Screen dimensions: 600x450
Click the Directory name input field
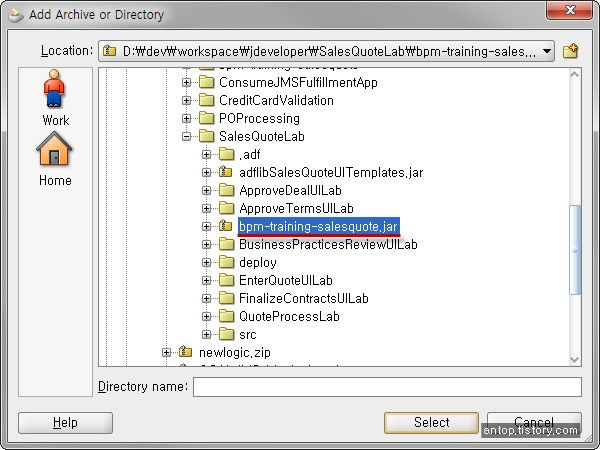point(387,387)
